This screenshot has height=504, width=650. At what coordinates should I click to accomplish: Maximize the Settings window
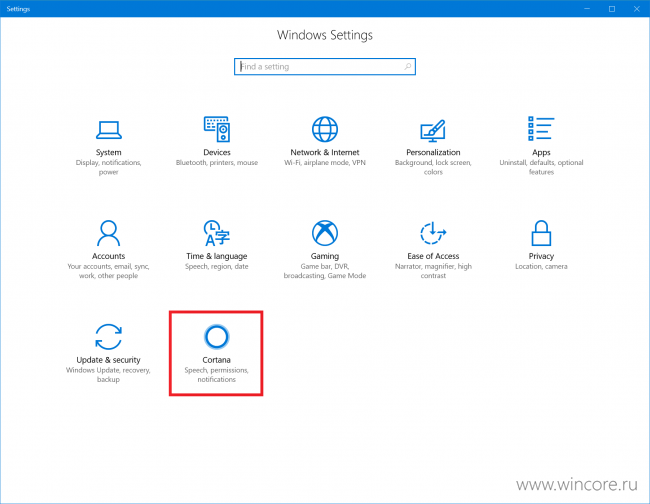click(612, 9)
